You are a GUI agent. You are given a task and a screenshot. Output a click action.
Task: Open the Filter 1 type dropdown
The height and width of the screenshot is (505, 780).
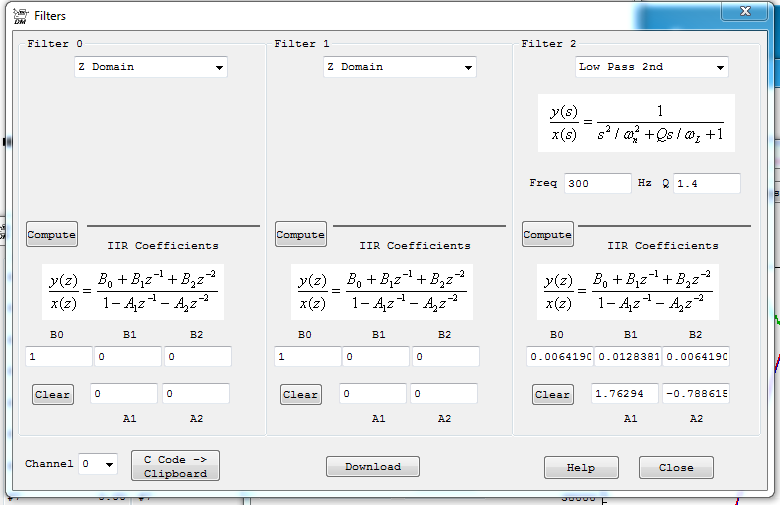coord(400,67)
